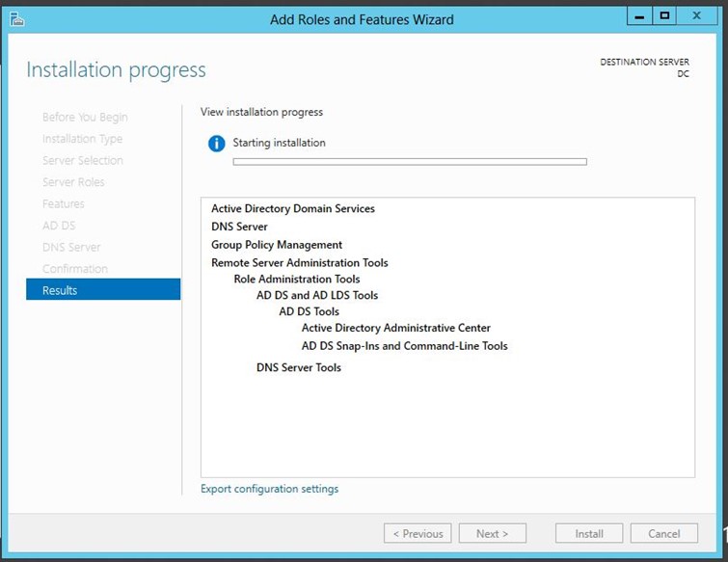Select AD DS Snap-Ins and Command-Line Tools
The width and height of the screenshot is (728, 562).
pos(404,346)
